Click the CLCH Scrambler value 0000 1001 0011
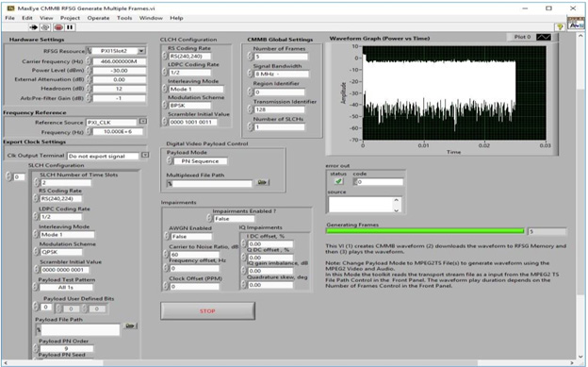 pos(193,122)
